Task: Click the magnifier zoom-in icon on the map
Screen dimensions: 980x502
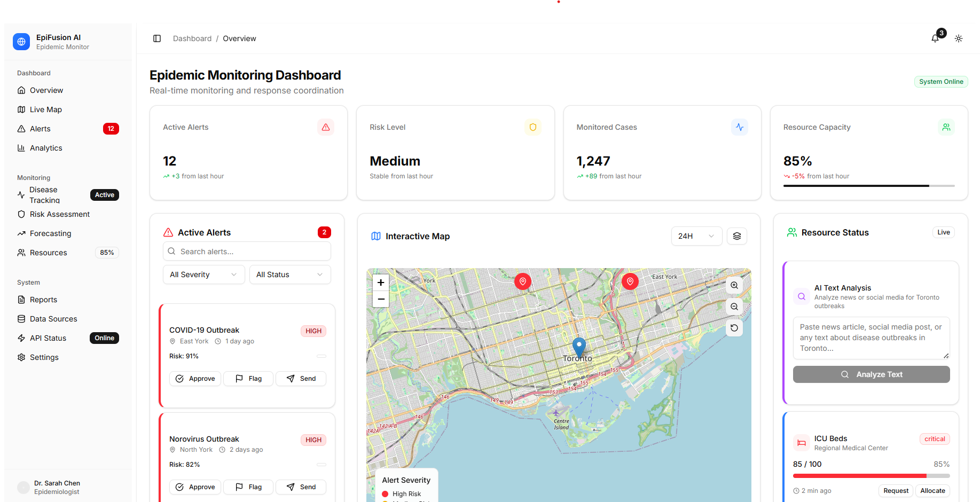Action: click(734, 285)
